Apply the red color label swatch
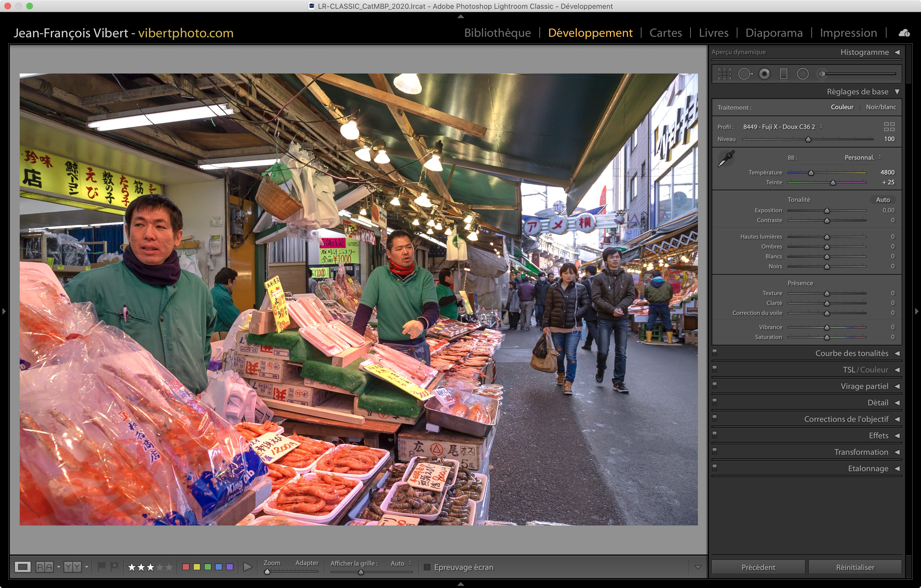Image resolution: width=921 pixels, height=588 pixels. pos(186,567)
